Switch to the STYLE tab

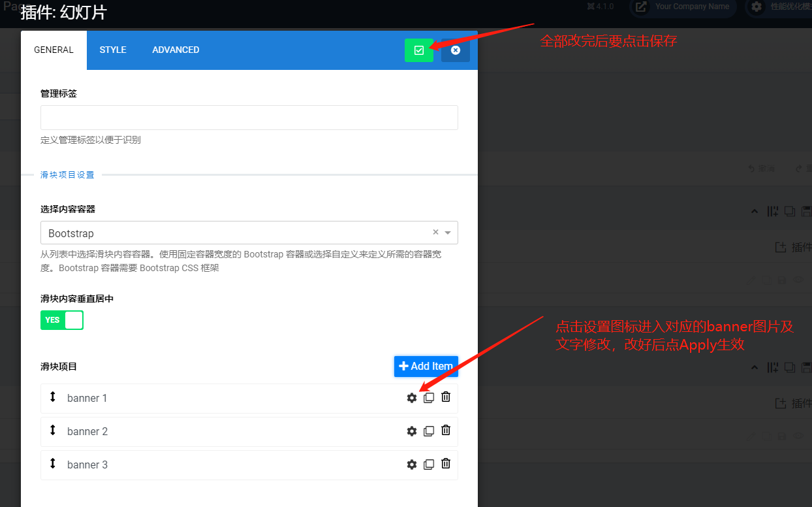(113, 50)
